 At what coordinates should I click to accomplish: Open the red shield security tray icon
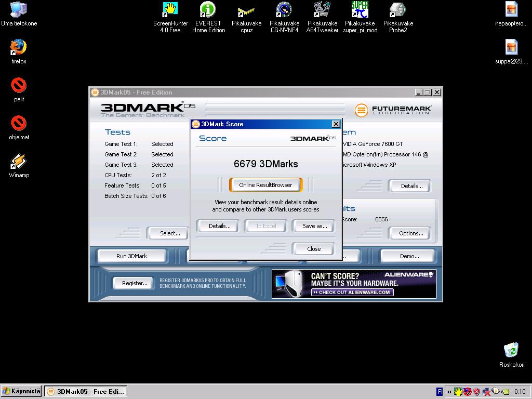point(477,392)
